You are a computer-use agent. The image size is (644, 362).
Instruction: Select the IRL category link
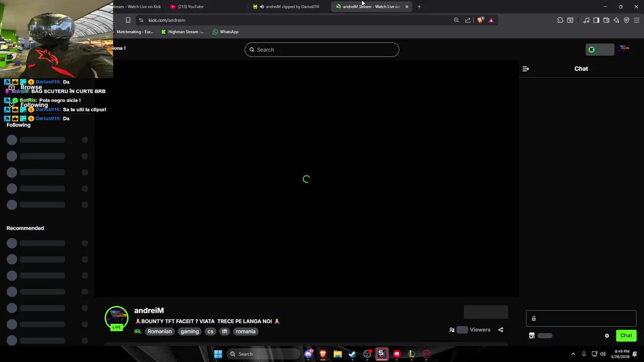point(138,331)
